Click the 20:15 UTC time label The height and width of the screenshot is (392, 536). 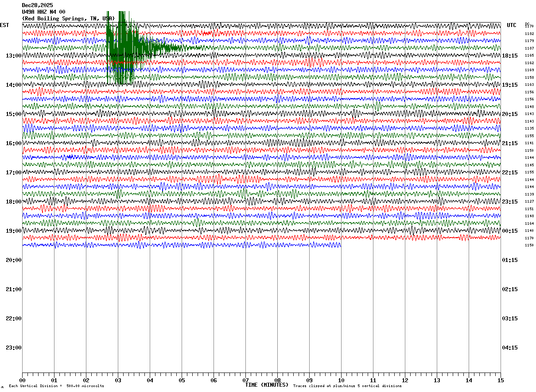point(510,114)
